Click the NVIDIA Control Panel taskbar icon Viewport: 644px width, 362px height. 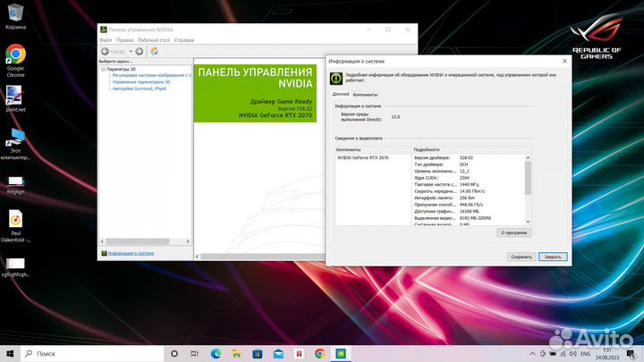tap(341, 353)
